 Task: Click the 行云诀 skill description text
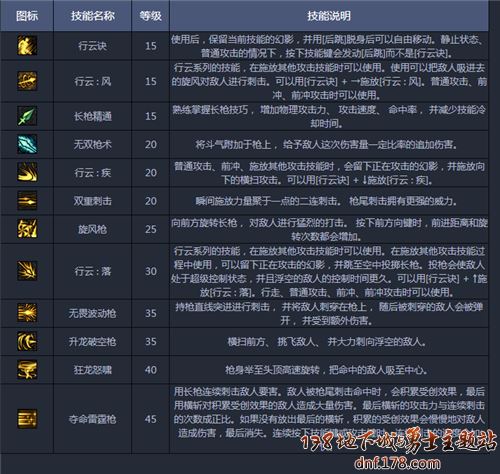pyautogui.click(x=329, y=46)
